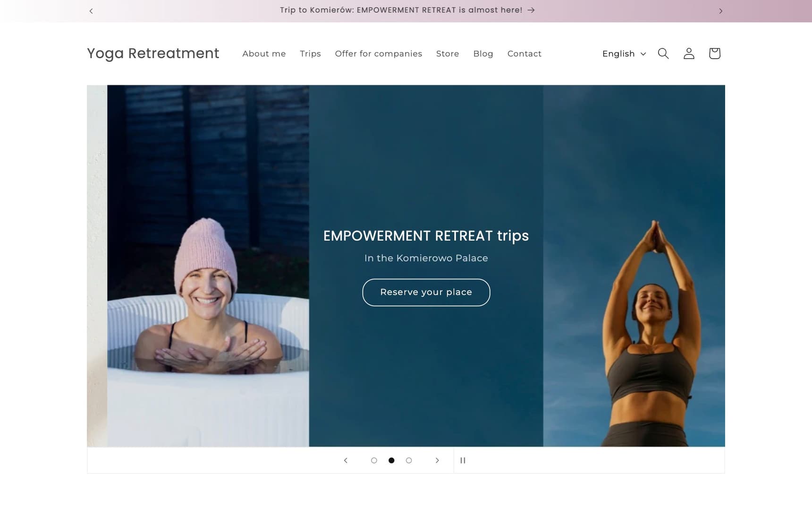Click the 'In the Komierowo Palace' subtitle

pos(426,258)
